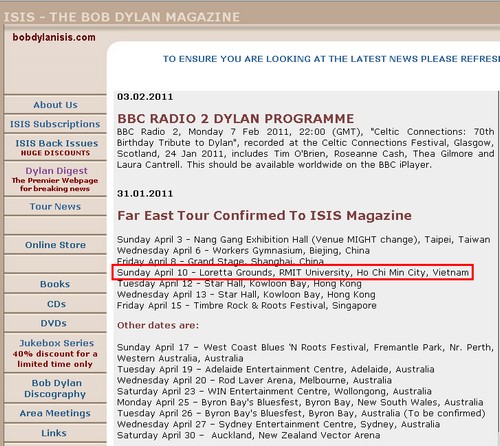Click the BBC Radio 2 article paragraph
This screenshot has width=500, height=446.
(x=305, y=148)
